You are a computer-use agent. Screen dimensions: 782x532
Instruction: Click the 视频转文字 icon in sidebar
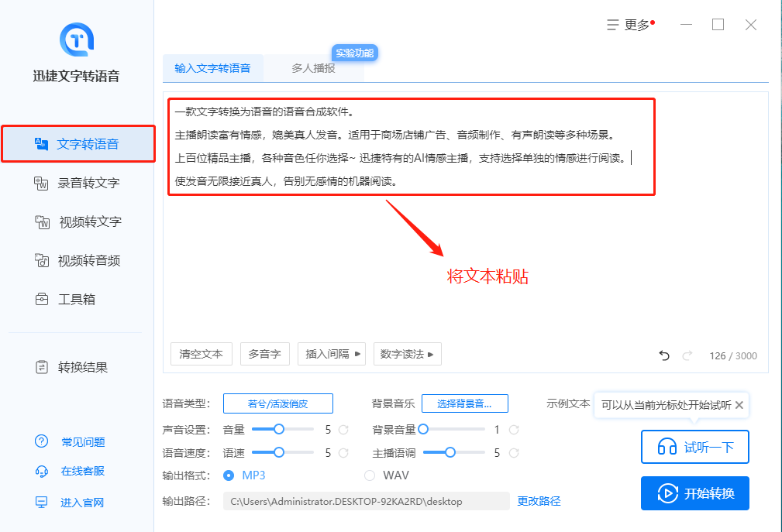[43, 222]
